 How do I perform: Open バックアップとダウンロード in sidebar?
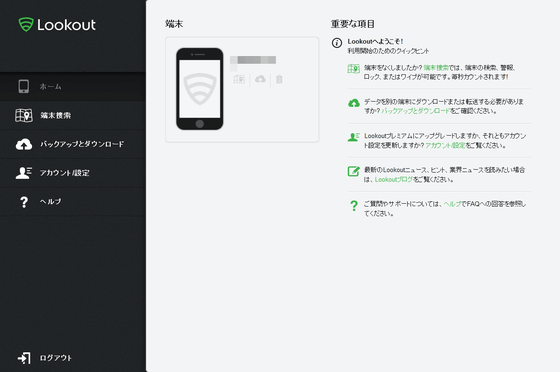tap(73, 144)
